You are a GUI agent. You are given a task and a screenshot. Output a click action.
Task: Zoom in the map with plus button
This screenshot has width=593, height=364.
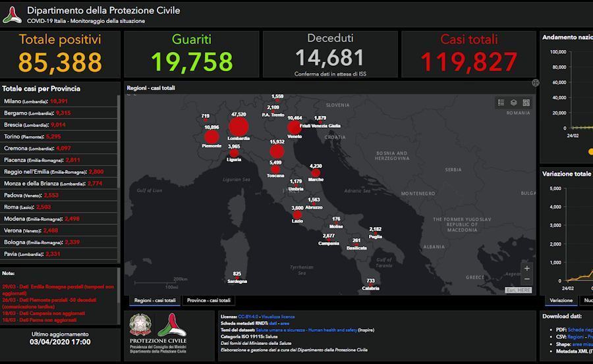(x=527, y=269)
